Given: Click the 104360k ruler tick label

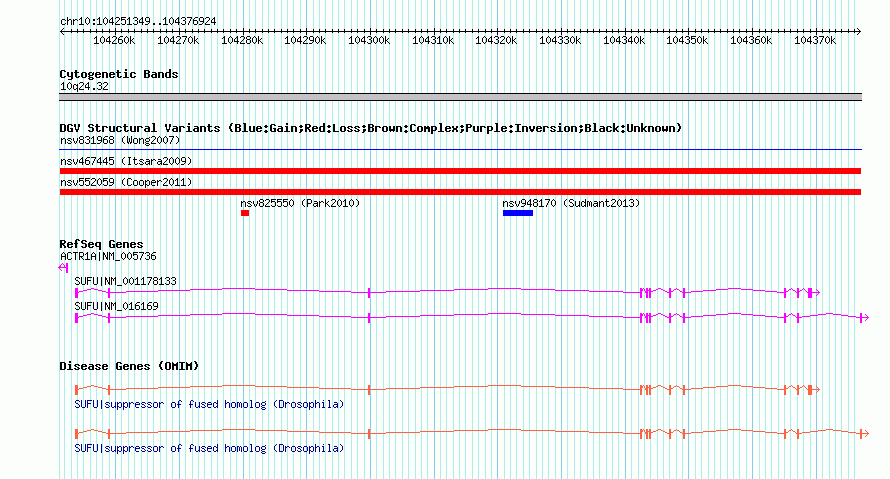Looking at the screenshot, I should pos(751,41).
